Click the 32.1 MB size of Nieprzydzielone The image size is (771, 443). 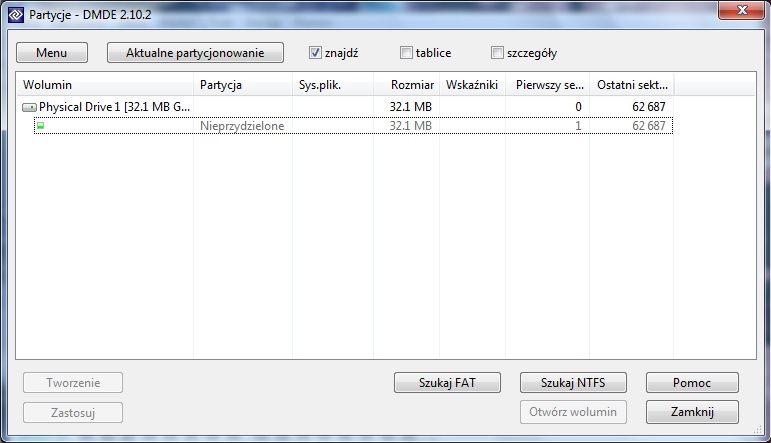tap(411, 126)
